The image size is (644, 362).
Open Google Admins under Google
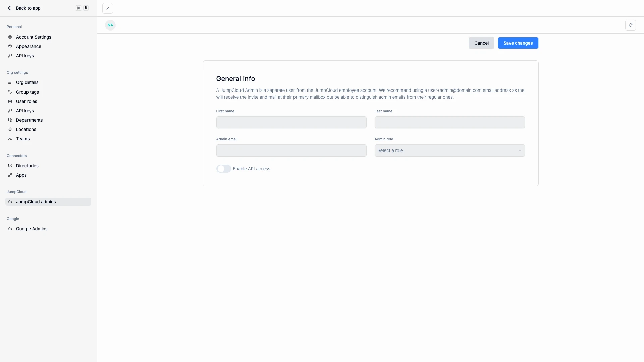pos(32,229)
